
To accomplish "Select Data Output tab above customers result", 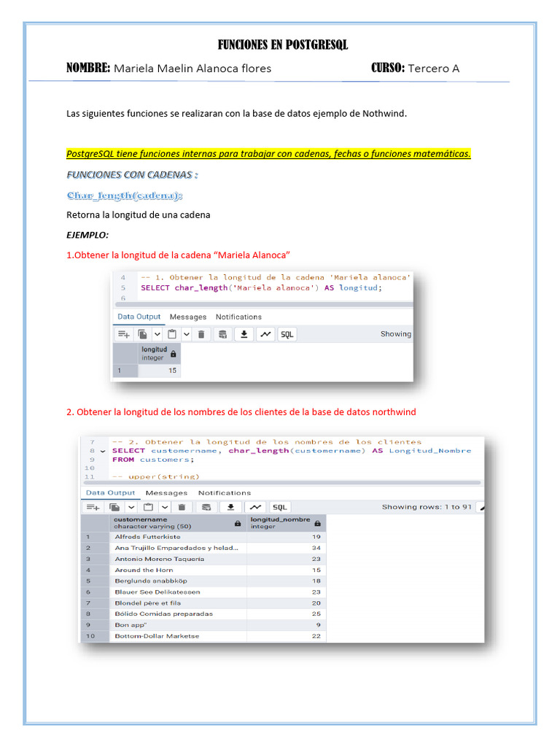I will point(111,493).
